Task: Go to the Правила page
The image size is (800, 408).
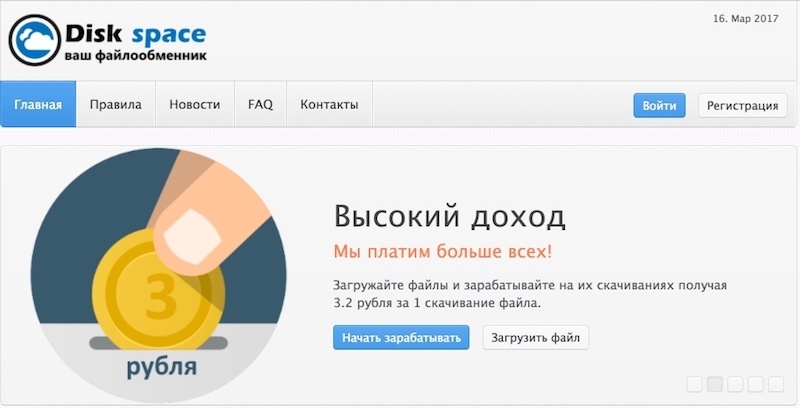Action: (x=116, y=105)
